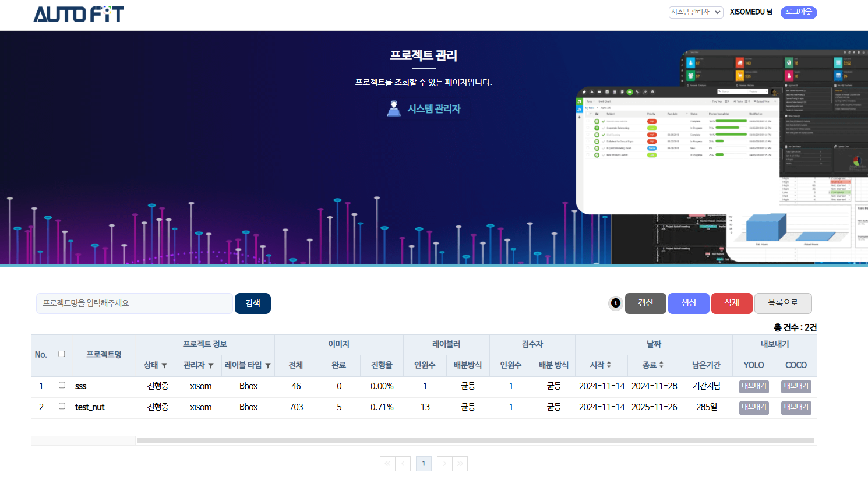
Task: Click the table's horizontal scrollbar
Action: [x=475, y=441]
